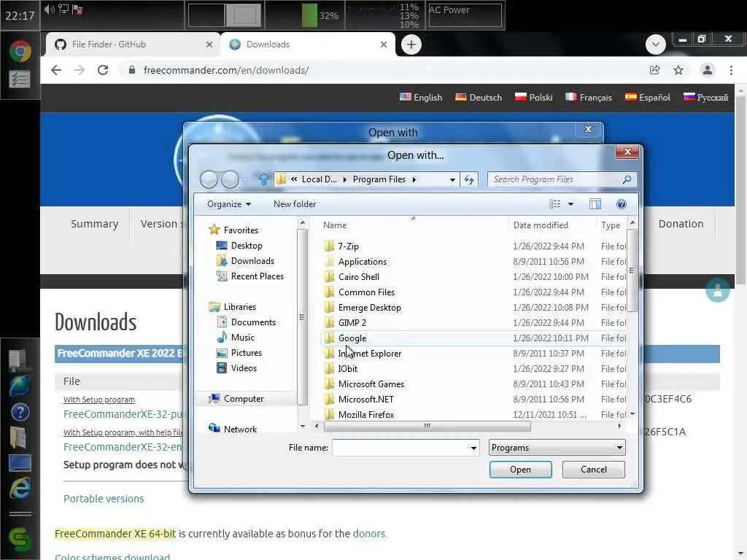The height and width of the screenshot is (560, 747).
Task: Click the green S icon in the dock
Action: click(20, 540)
